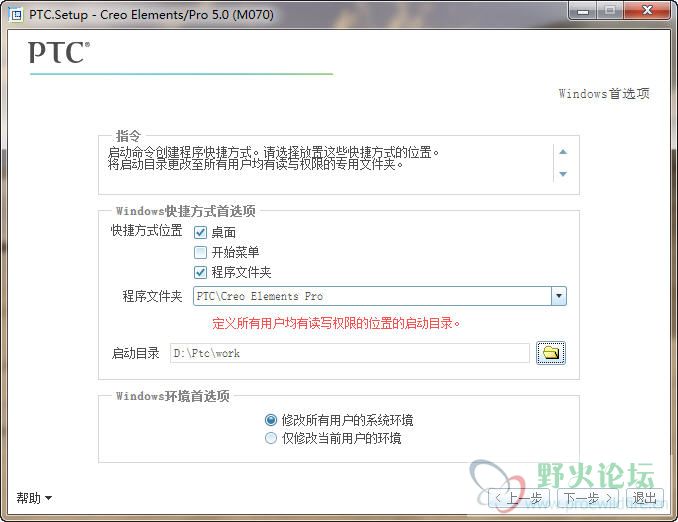Select 修改所有用户的系统环境 radio button
This screenshot has width=678, height=522.
click(271, 420)
